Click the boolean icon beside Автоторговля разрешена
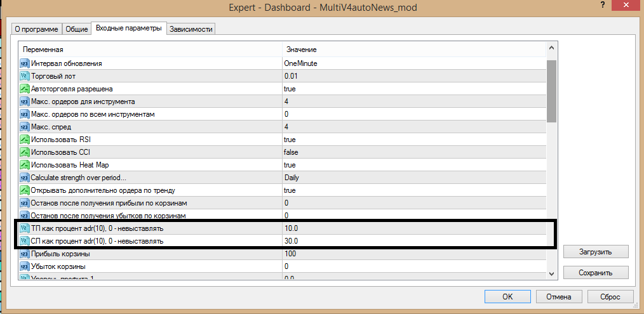This screenshot has height=314, width=644. click(25, 89)
